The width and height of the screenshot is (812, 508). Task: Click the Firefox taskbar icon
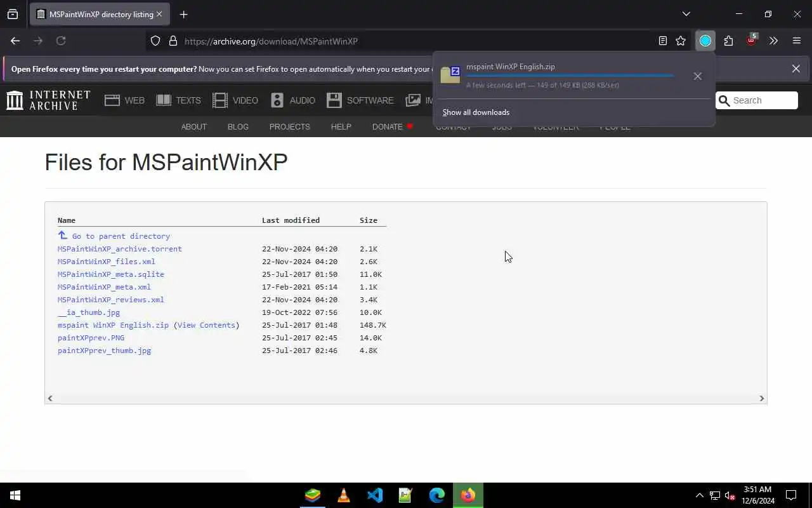(468, 495)
